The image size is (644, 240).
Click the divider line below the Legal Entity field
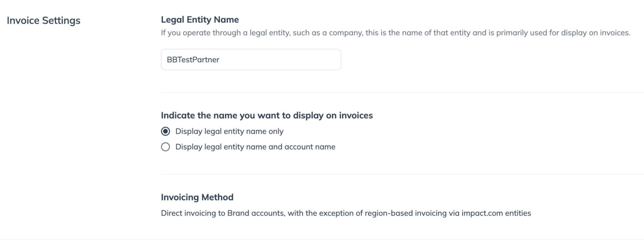click(x=402, y=93)
